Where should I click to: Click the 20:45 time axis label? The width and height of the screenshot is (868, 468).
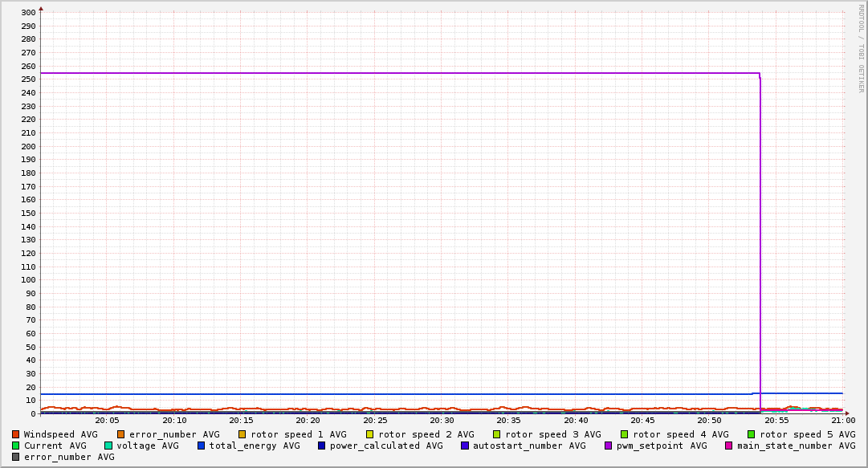[x=642, y=421]
